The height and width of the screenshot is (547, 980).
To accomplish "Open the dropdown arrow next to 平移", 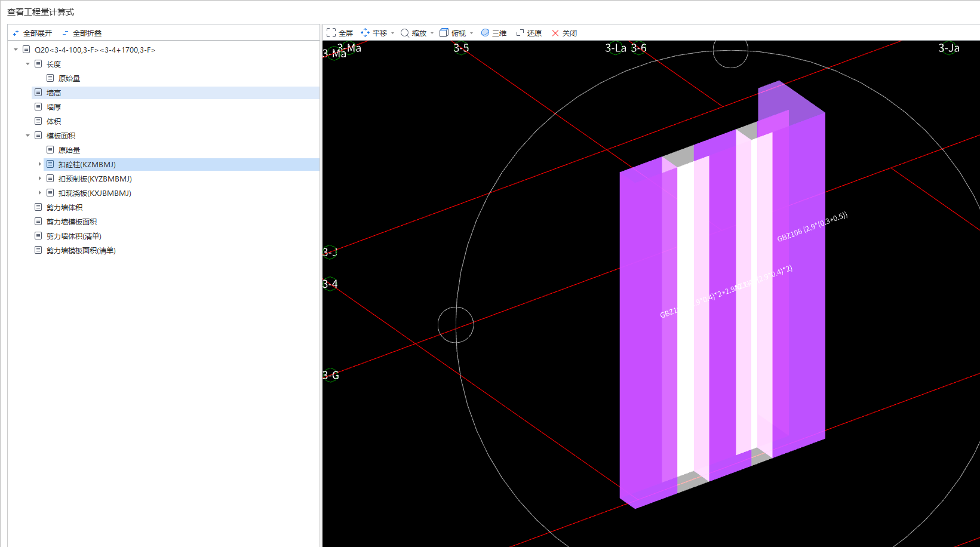I will pyautogui.click(x=393, y=33).
